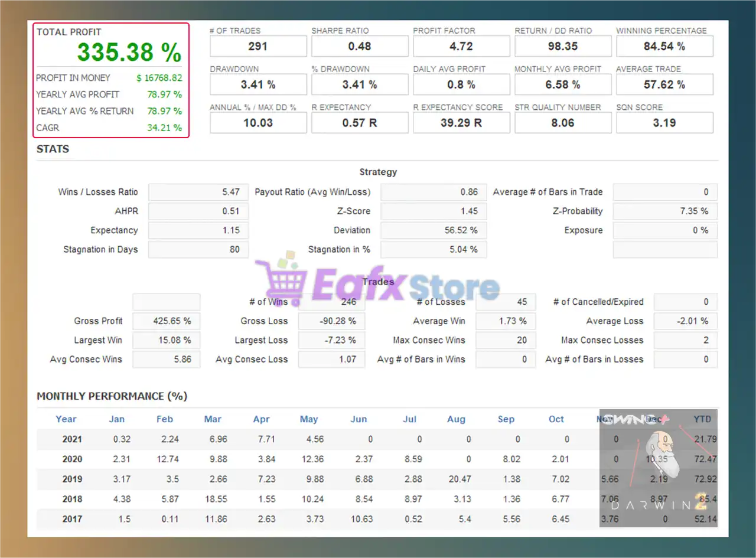Viewport: 756px width, 558px height.
Task: Click the Z-Score field showing 1.45
Action: click(x=433, y=211)
